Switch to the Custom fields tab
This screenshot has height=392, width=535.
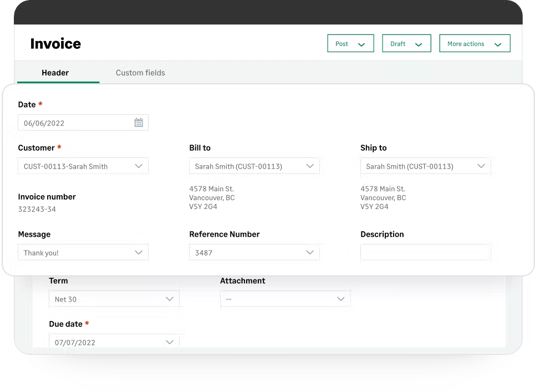pyautogui.click(x=140, y=73)
